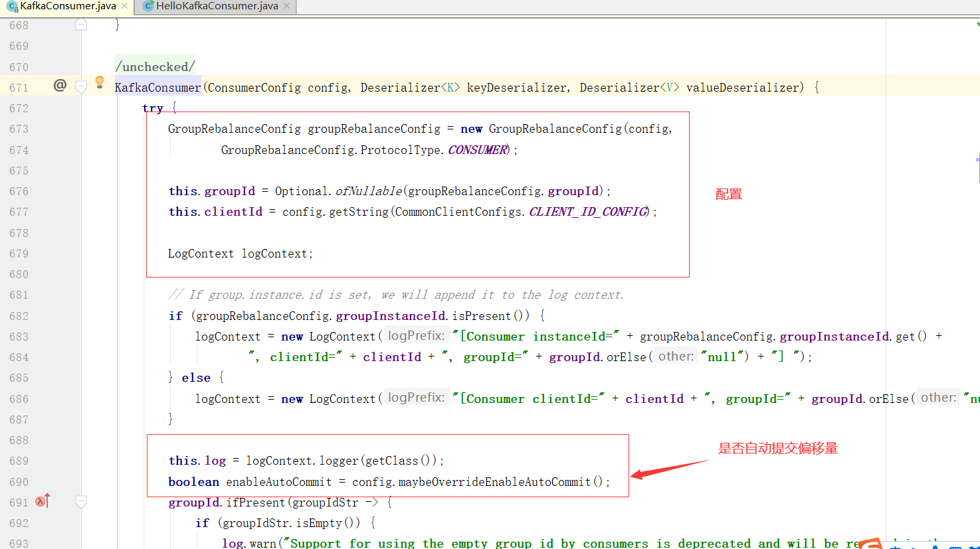Click the LogContext logContext declaration on line 679

pos(240,254)
